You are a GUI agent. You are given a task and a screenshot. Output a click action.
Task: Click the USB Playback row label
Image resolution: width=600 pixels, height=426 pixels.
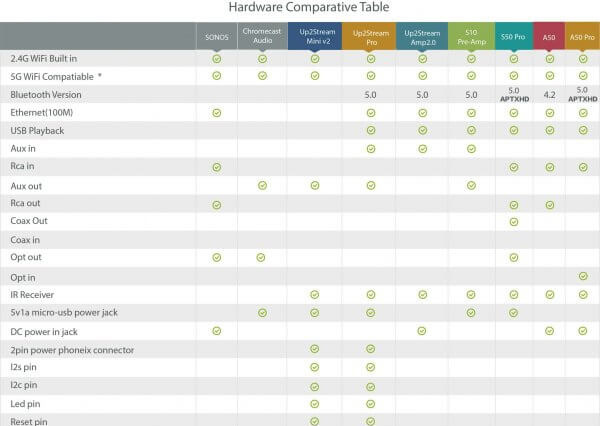pos(37,130)
